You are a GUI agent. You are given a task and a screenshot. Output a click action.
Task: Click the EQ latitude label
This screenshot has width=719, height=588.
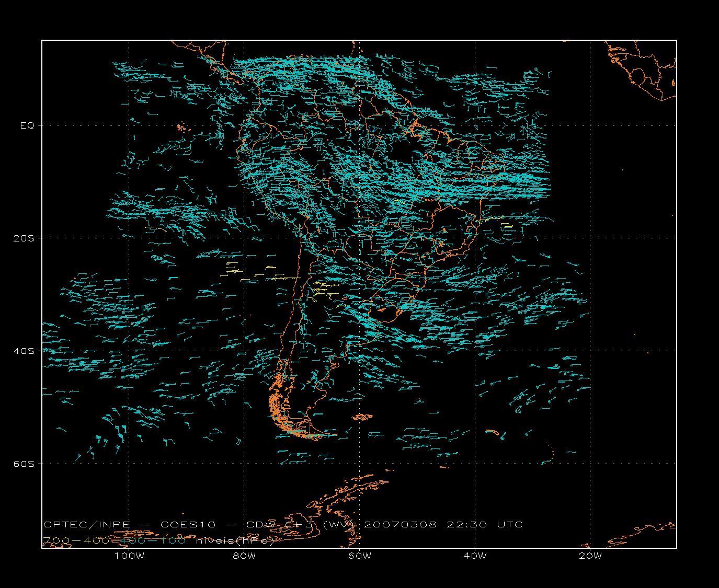27,125
